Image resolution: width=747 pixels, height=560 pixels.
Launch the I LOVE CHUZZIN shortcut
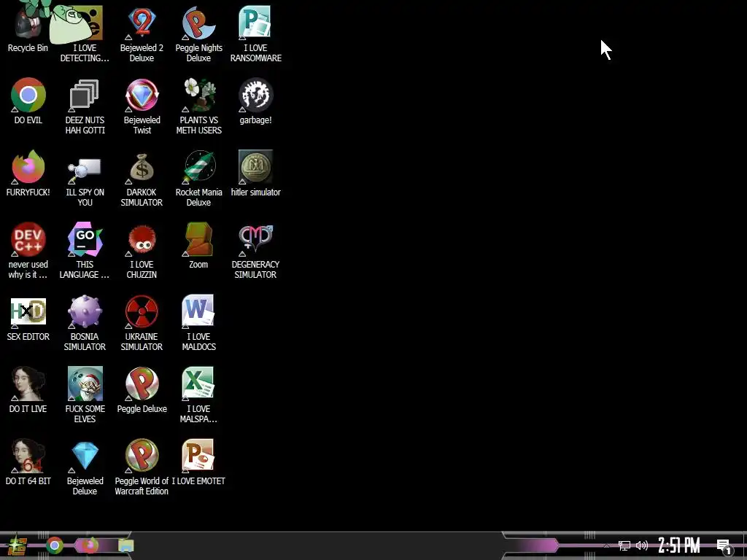click(142, 239)
